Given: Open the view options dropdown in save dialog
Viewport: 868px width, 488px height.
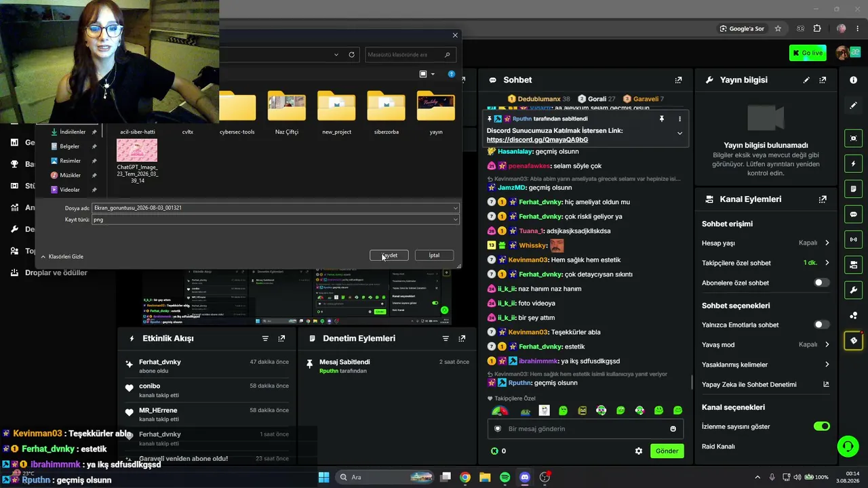Looking at the screenshot, I should coord(433,74).
